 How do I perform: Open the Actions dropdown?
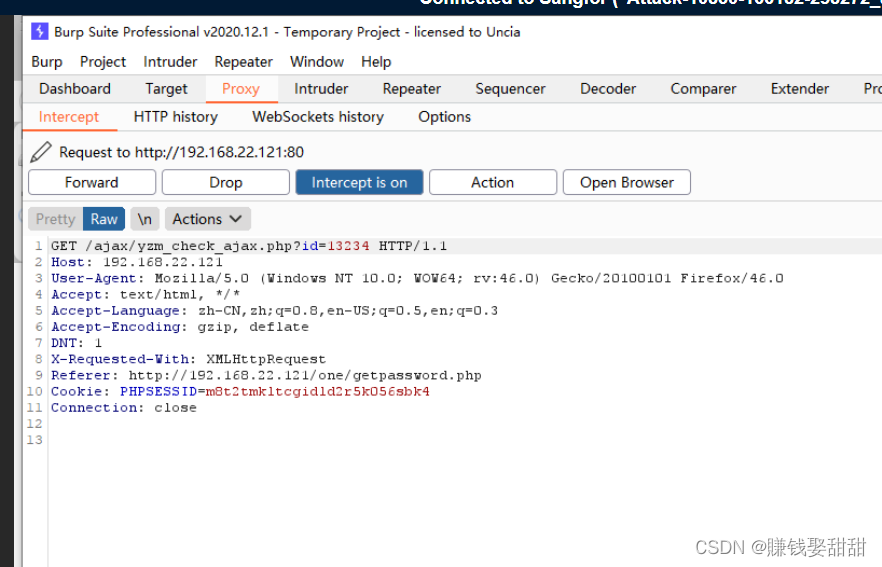pyautogui.click(x=208, y=219)
